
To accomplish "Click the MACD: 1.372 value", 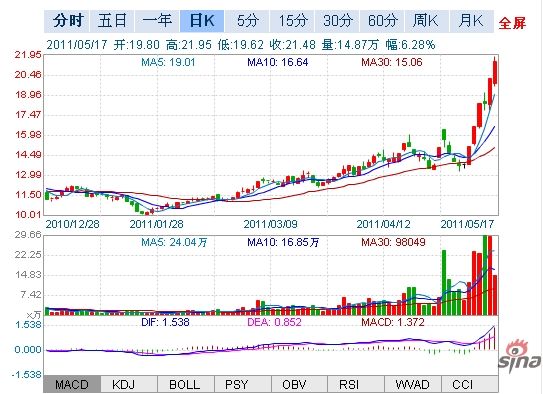I will coord(393,322).
